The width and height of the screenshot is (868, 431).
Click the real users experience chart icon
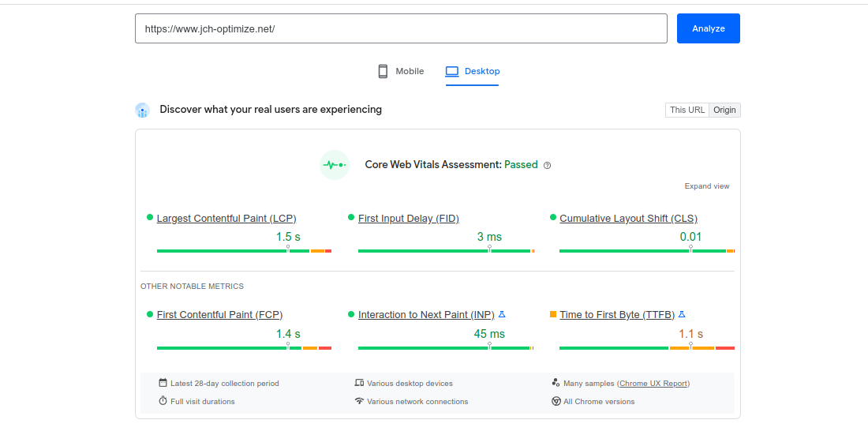click(142, 111)
